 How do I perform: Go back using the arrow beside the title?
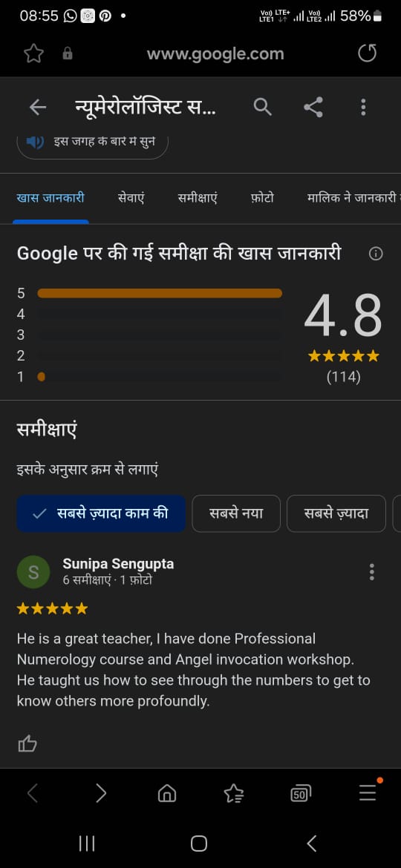[38, 107]
